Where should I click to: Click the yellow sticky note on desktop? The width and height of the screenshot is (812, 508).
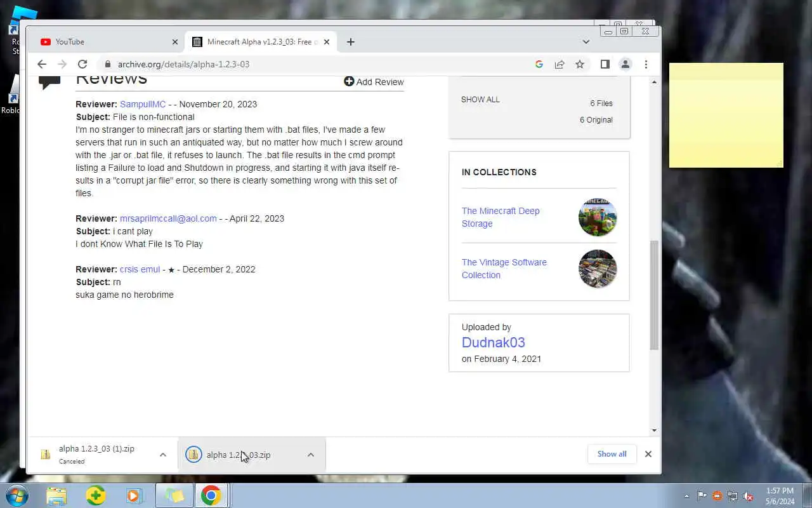[726, 116]
